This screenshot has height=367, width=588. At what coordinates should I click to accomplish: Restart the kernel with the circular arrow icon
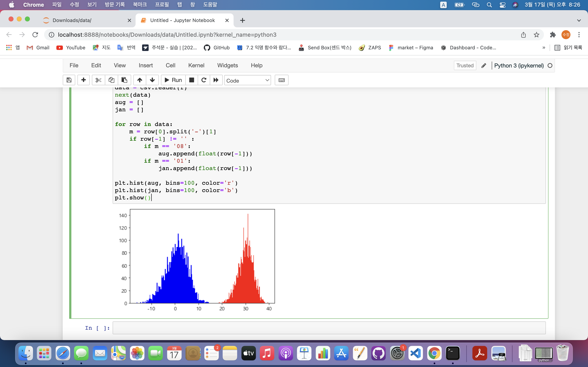[204, 80]
